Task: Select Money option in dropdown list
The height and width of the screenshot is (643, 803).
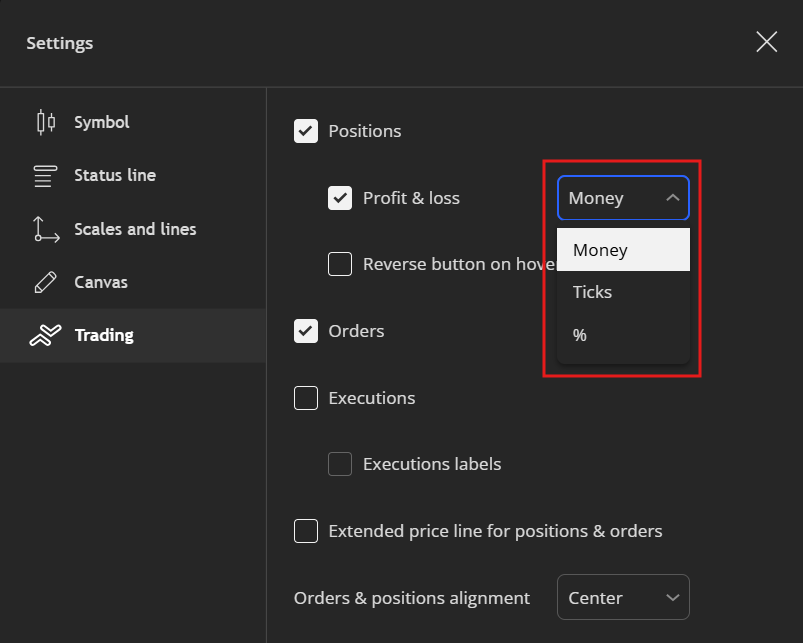Action: [x=600, y=250]
